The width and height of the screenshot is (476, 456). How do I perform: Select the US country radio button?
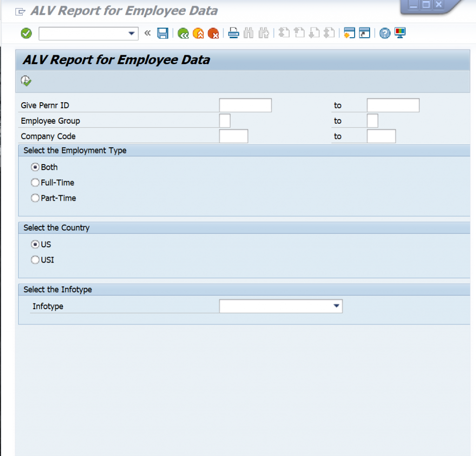[x=35, y=245]
